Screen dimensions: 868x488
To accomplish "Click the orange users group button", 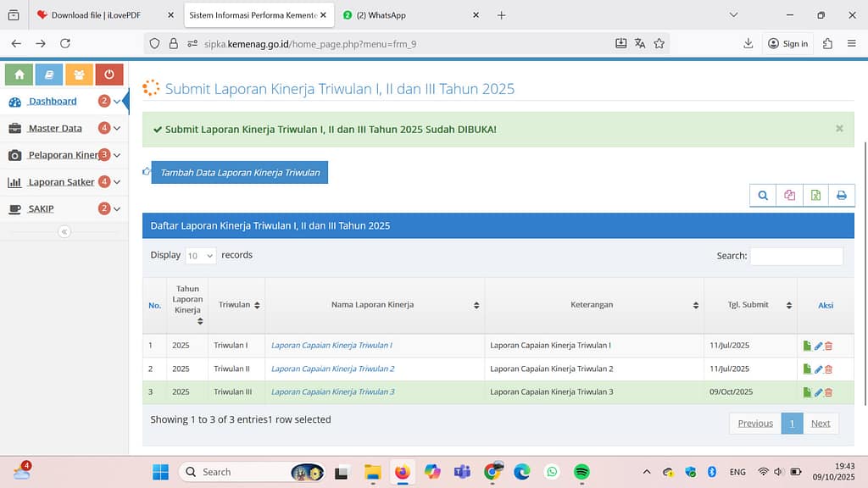I will pos(79,75).
